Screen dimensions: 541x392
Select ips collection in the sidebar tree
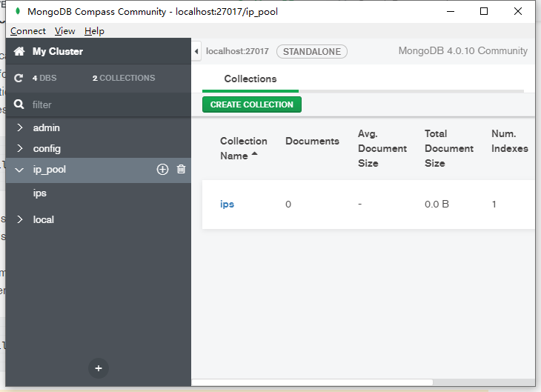coord(40,193)
